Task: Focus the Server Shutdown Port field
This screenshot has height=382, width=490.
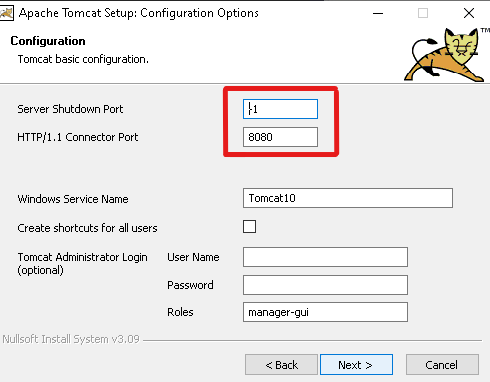Action: point(280,109)
